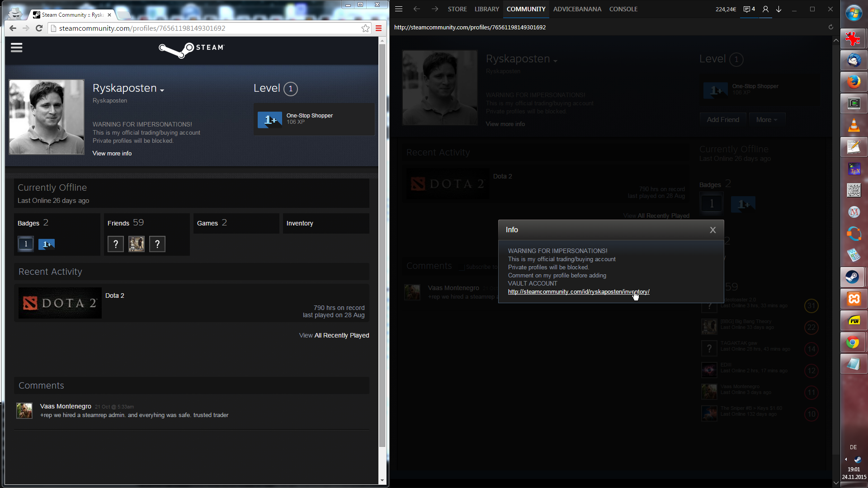868x488 pixels.
Task: Open the STORE tab
Action: pos(457,9)
